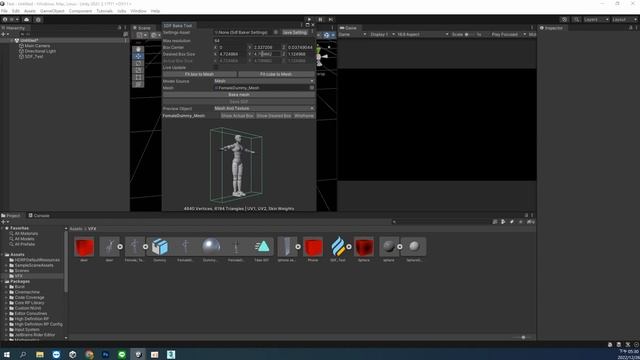The image size is (640, 360).
Task: Open the Layers dropdown
Action: click(x=596, y=20)
